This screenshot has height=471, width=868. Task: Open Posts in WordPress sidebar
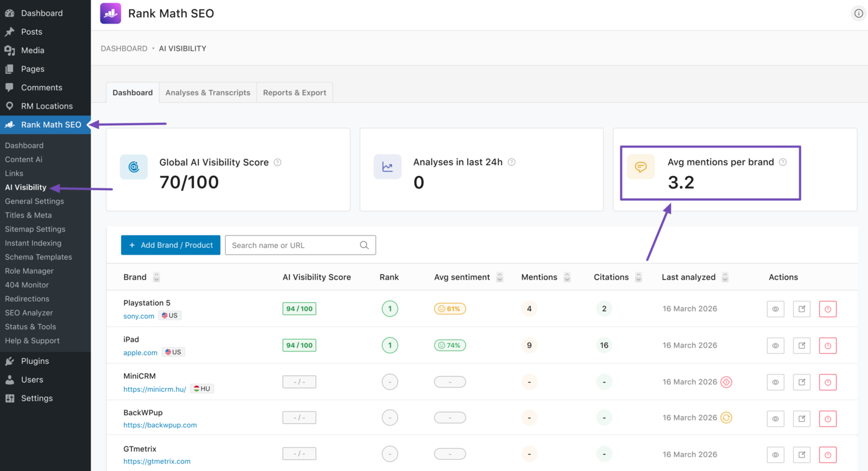point(45,32)
